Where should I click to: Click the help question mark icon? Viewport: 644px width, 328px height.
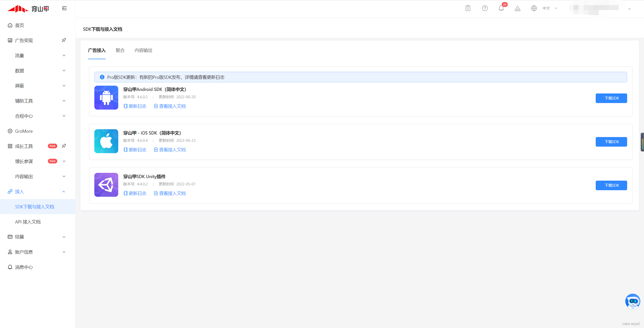tap(485, 8)
